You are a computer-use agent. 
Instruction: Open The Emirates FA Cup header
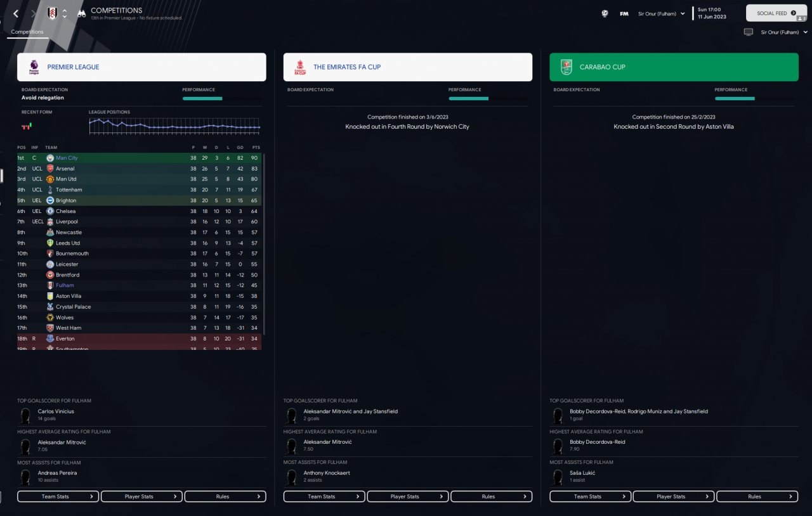pos(408,67)
